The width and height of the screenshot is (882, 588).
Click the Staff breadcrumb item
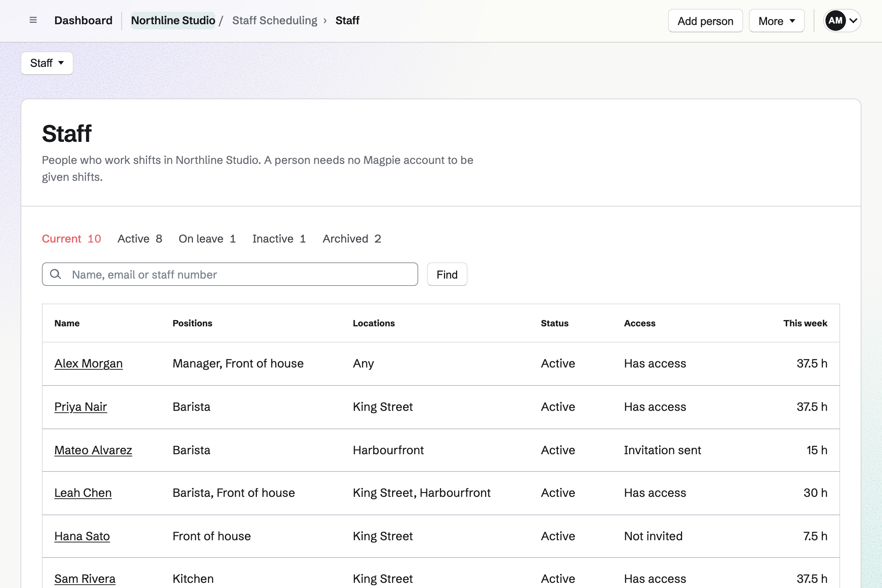coord(347,20)
